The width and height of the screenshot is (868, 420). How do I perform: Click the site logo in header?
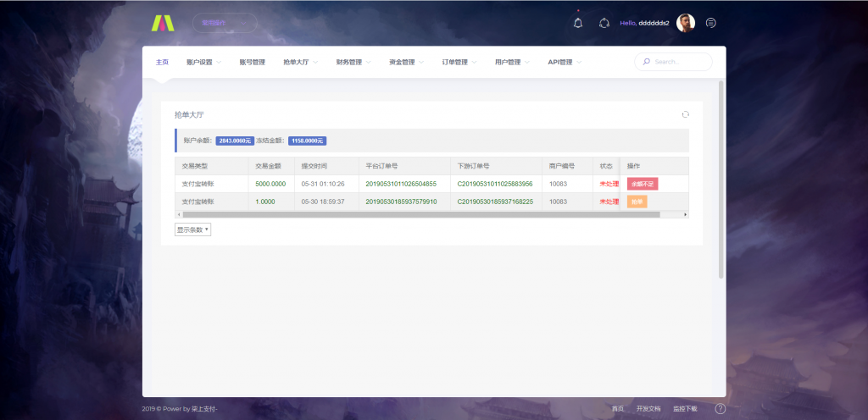click(161, 23)
